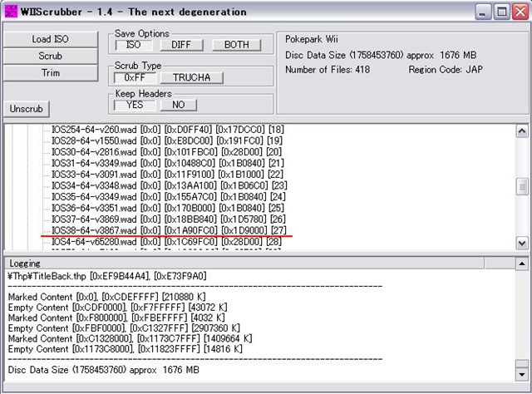
Task: Select IOS30-64-v2816.wad in tree
Action: [x=166, y=152]
